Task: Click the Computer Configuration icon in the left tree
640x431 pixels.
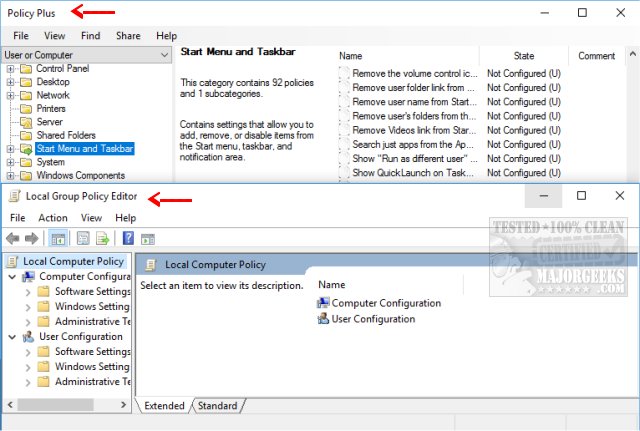Action: click(29, 277)
